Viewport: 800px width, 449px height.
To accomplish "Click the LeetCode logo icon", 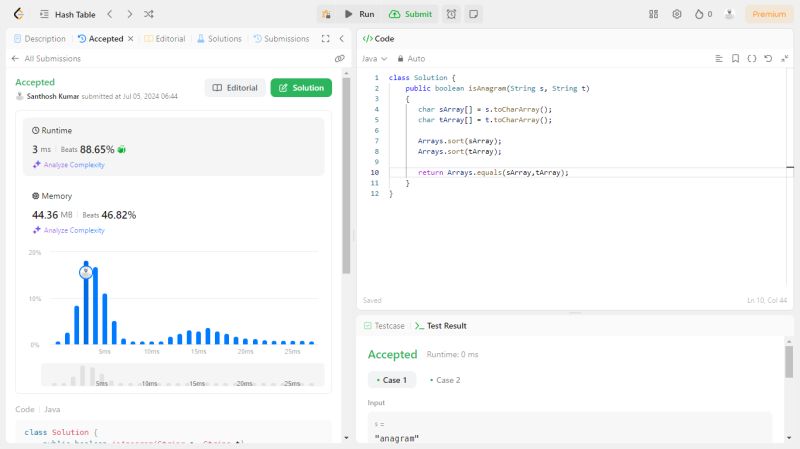I will 17,14.
